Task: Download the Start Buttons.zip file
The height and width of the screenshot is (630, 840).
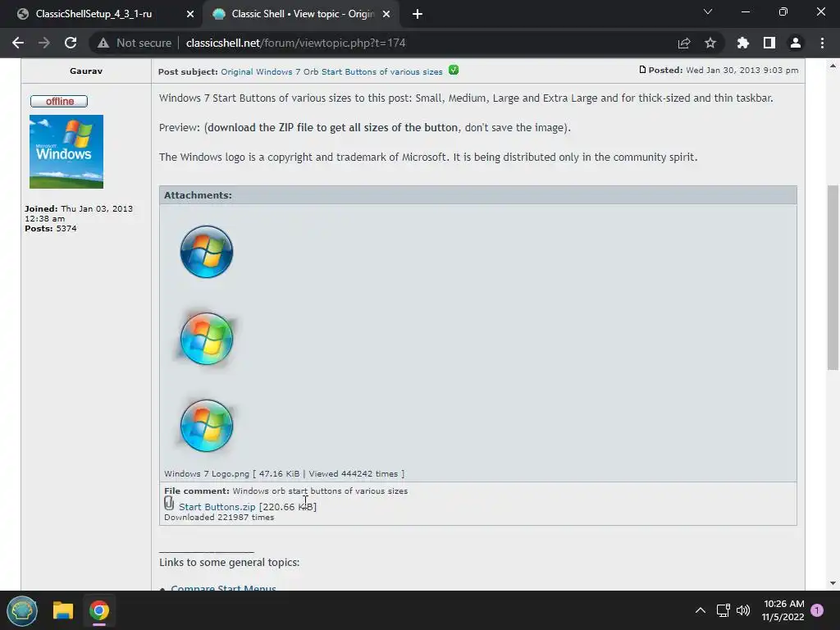Action: click(x=217, y=507)
